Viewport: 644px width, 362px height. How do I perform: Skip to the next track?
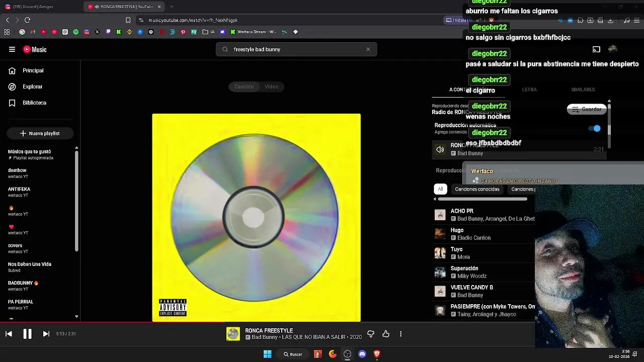click(46, 334)
